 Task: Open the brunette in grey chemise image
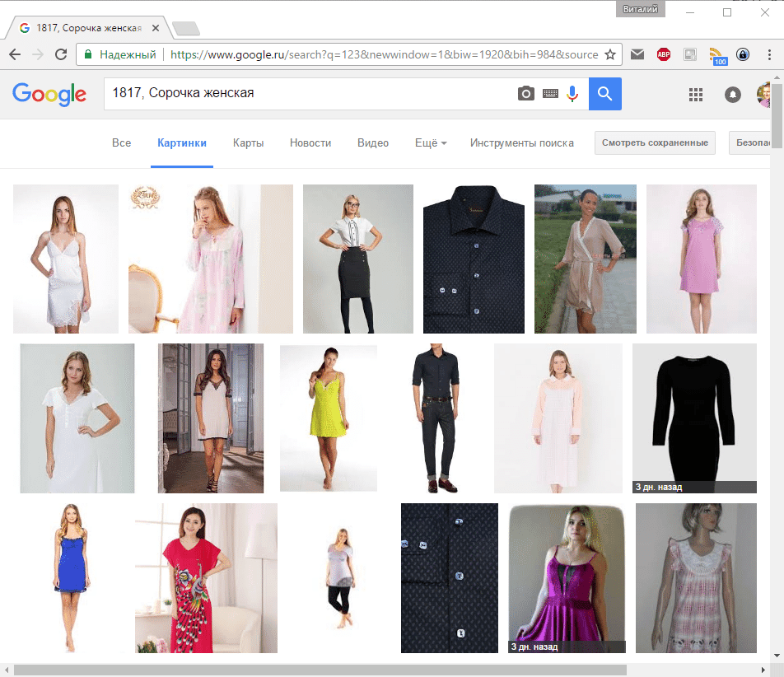click(x=211, y=418)
